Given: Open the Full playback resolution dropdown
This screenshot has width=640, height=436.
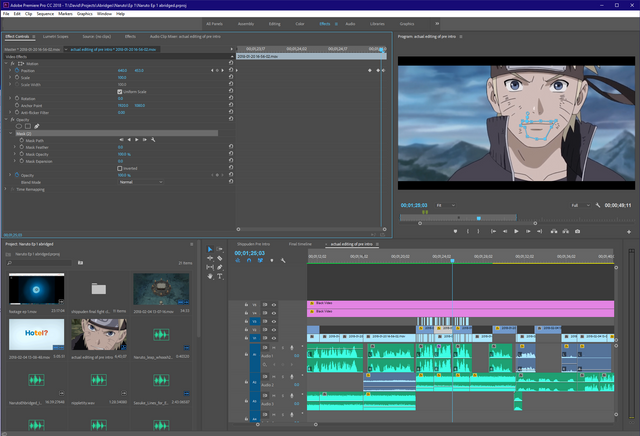Looking at the screenshot, I should point(580,205).
